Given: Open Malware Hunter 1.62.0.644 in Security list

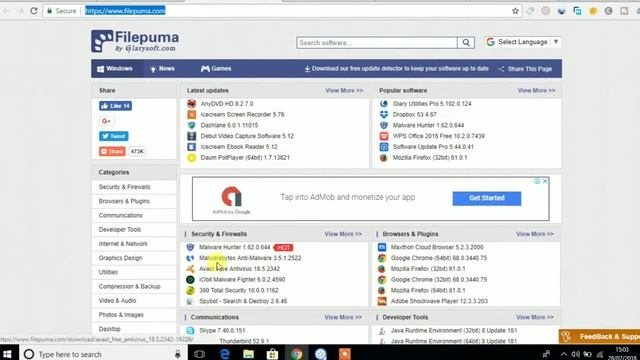Looking at the screenshot, I should [235, 247].
